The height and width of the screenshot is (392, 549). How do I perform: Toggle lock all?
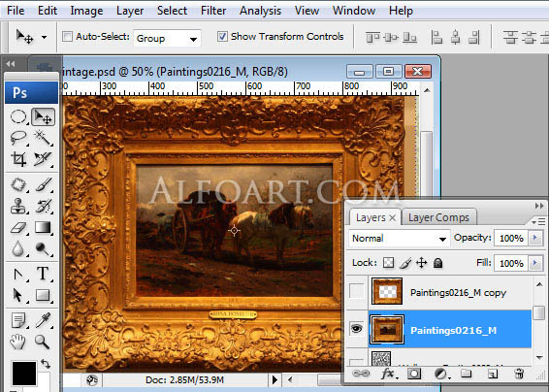click(438, 263)
